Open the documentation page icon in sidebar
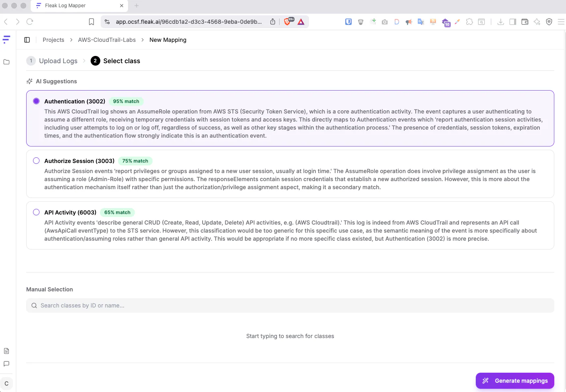The height and width of the screenshot is (392, 566). coord(6,351)
